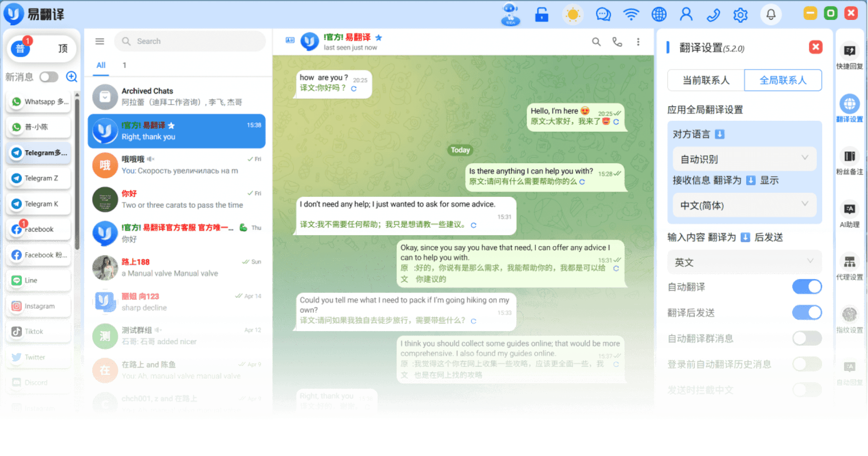Viewport: 868px width, 456px height.
Task: Open chat with 路上188
Action: pyautogui.click(x=177, y=267)
